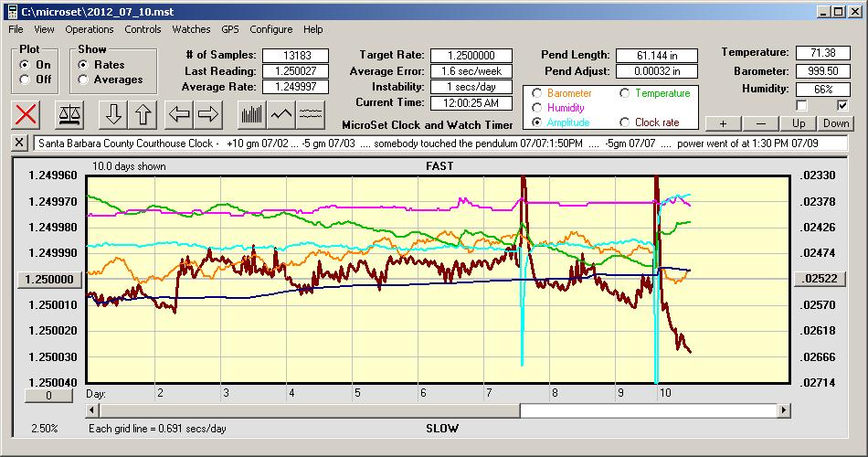Click the graph's horizontal scrollbar thumb

pyautogui.click(x=310, y=410)
